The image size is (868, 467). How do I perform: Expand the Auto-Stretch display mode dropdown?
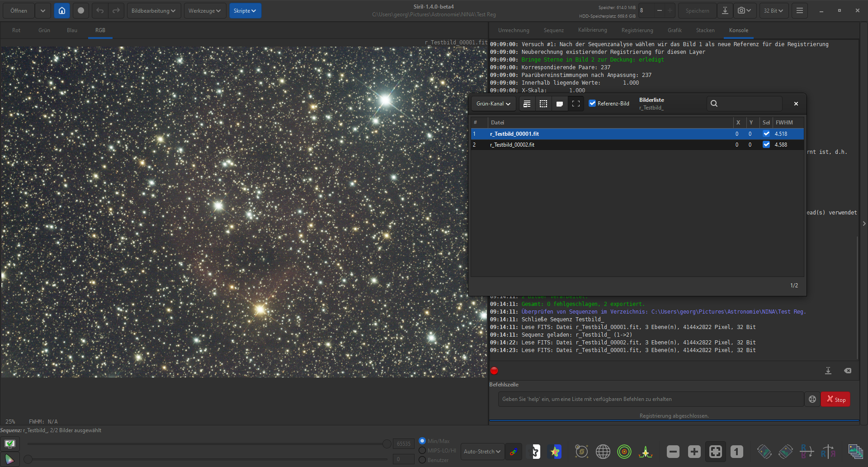(x=482, y=451)
